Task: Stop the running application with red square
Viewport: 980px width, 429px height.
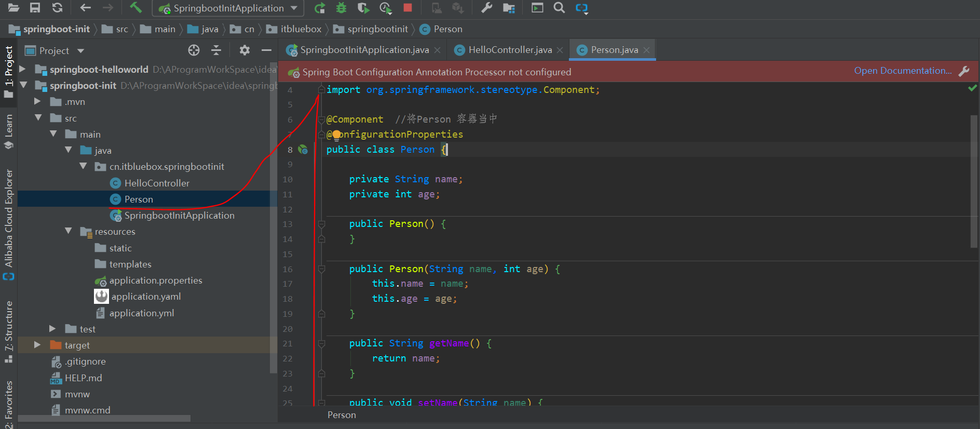Action: coord(407,8)
